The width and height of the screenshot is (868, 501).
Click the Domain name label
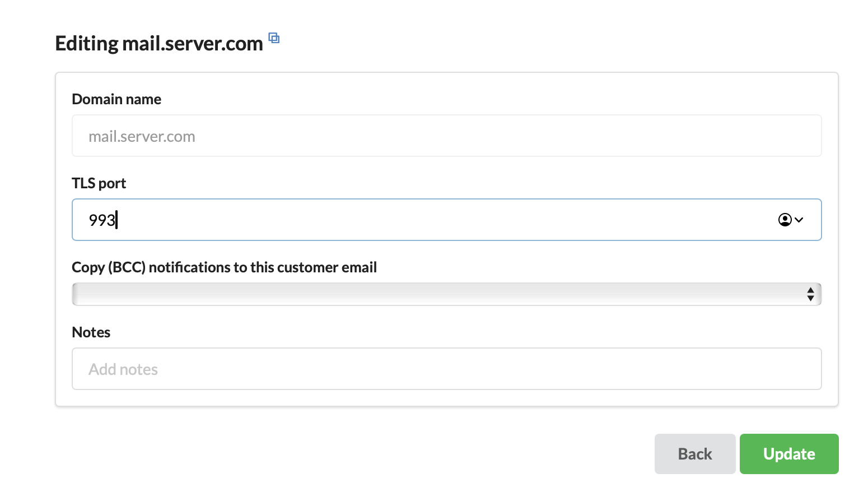(116, 99)
